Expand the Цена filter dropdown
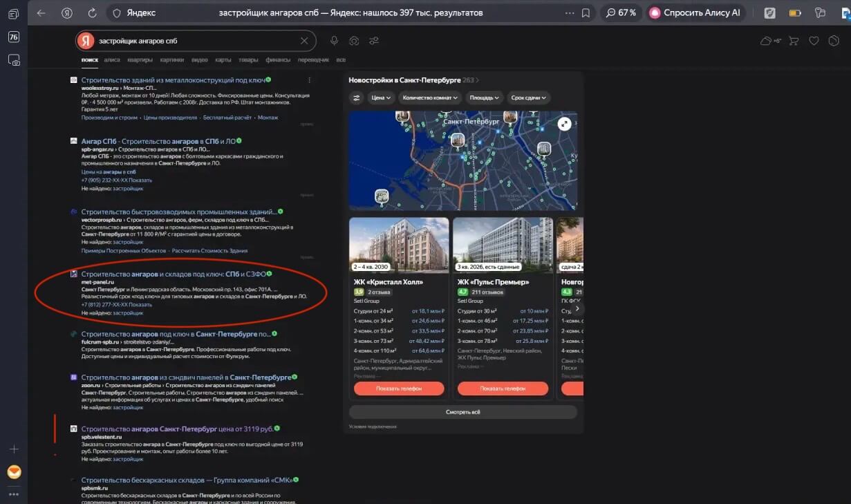Image resolution: width=851 pixels, height=504 pixels. pos(381,98)
